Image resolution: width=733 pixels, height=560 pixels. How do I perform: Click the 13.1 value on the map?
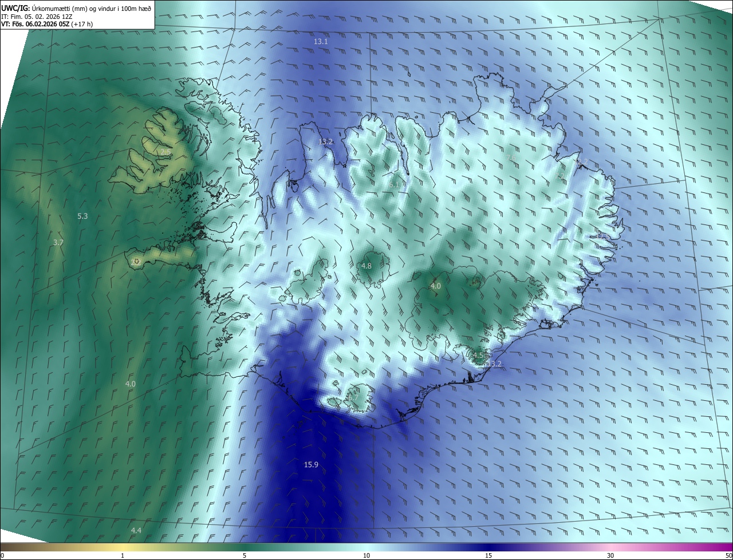pyautogui.click(x=321, y=42)
